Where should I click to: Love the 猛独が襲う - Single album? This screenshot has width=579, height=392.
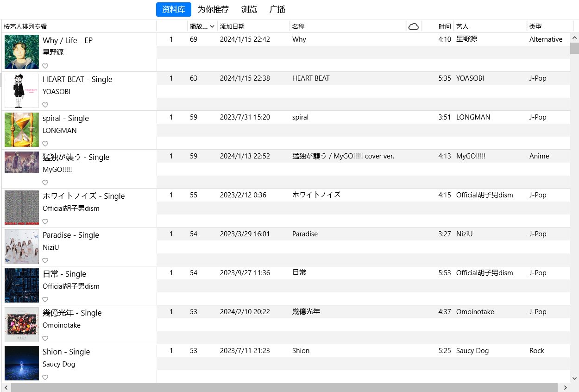[x=45, y=183]
